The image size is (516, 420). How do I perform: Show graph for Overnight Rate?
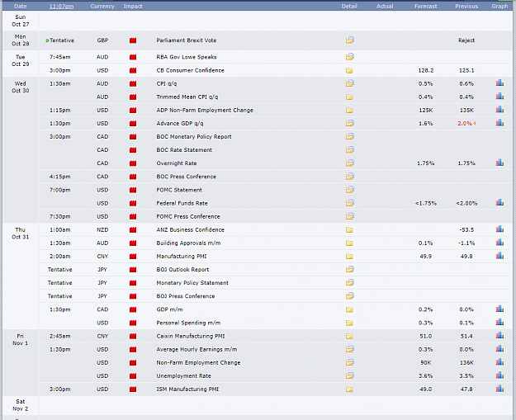499,163
